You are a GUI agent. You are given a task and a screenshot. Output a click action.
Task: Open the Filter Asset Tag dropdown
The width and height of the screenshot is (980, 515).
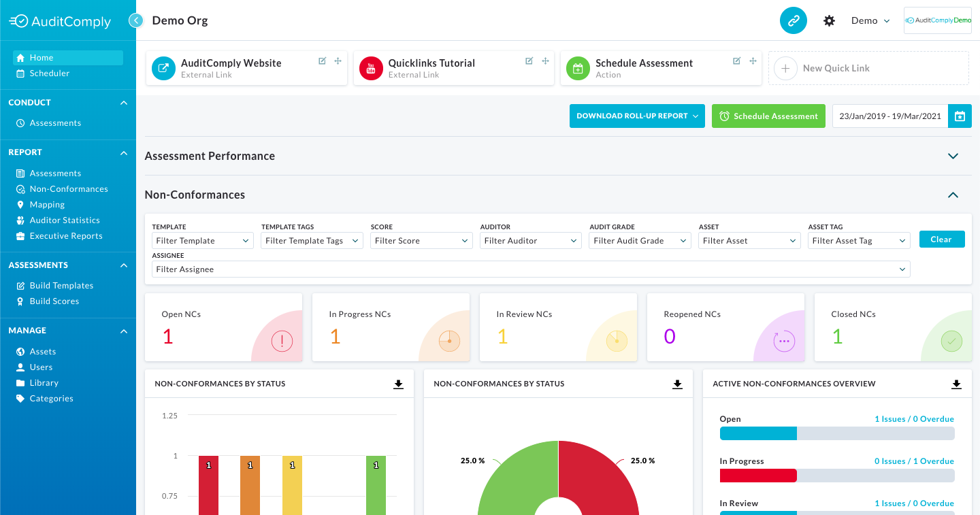[x=859, y=241]
